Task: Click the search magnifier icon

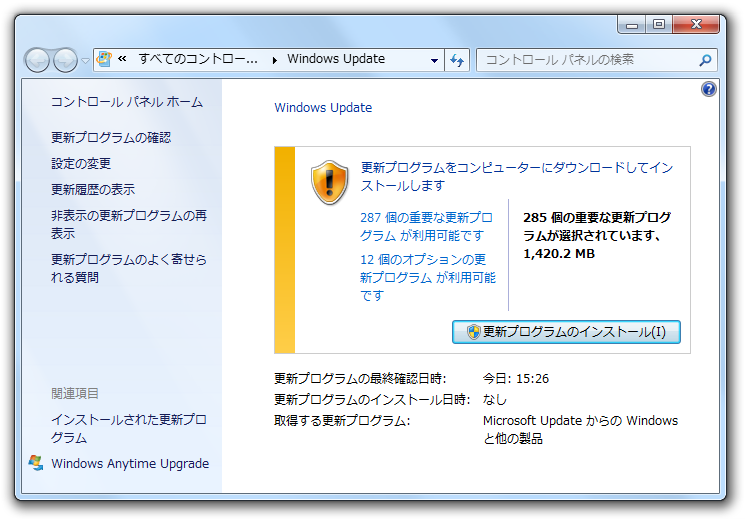Action: tap(705, 60)
